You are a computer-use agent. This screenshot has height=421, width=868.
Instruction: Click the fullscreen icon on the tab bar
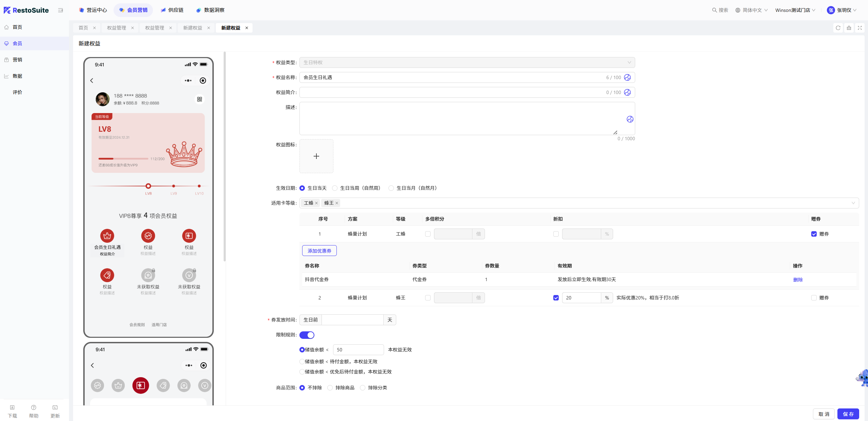pos(860,28)
